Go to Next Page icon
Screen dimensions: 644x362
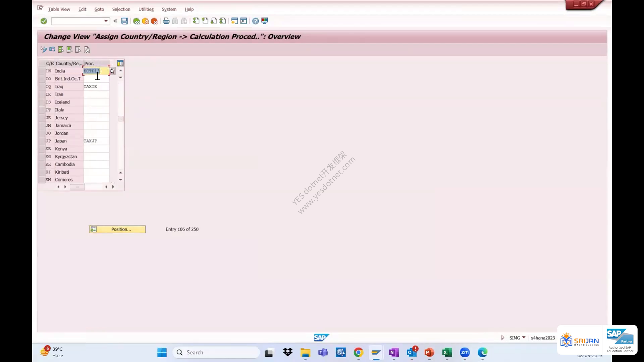pyautogui.click(x=214, y=21)
